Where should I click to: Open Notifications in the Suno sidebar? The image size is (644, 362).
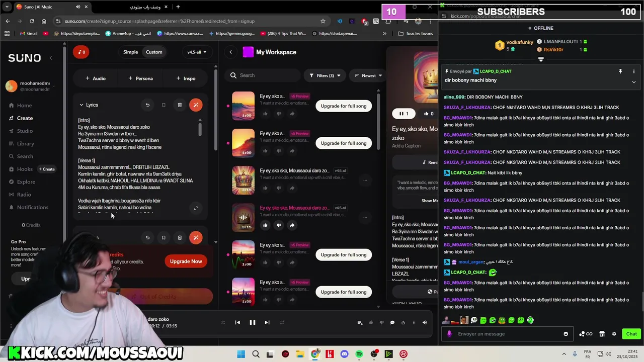point(28,207)
